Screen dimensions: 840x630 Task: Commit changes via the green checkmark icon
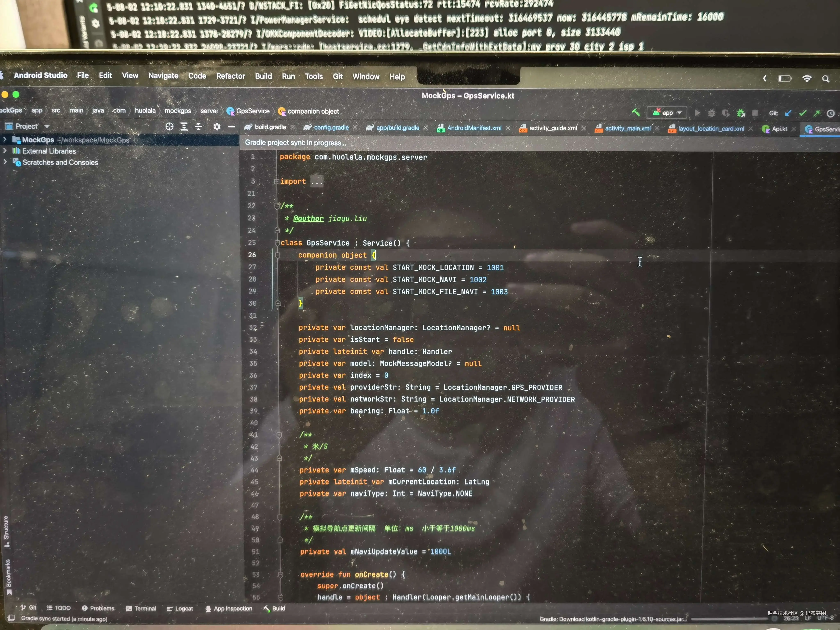[802, 113]
